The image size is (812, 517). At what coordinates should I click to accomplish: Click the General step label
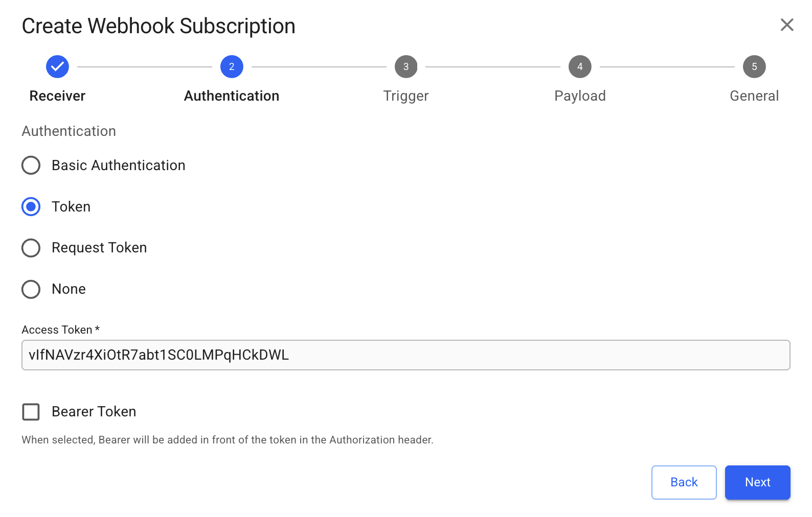754,96
